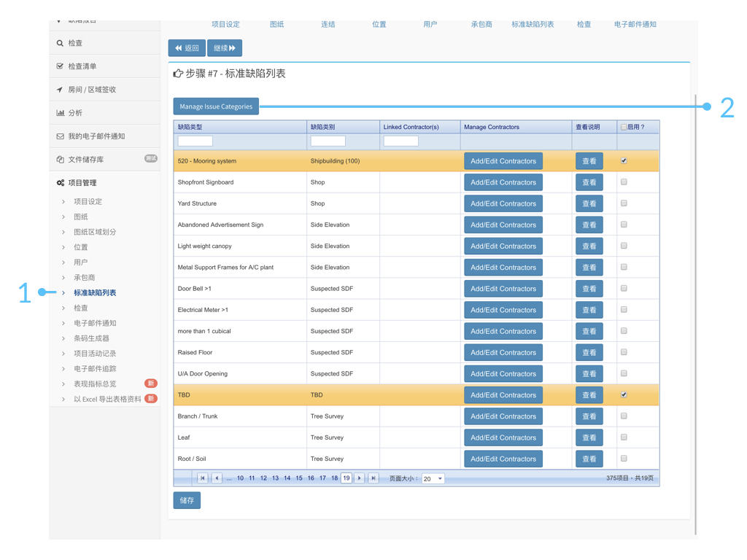
Task: Go to last page in pager
Action: 373,478
